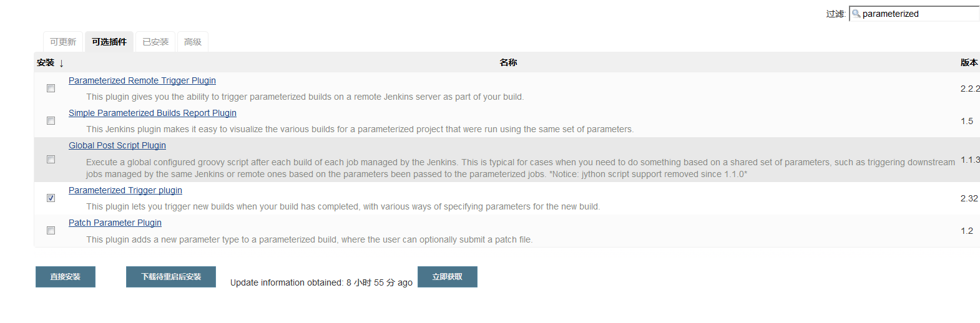Switch to the 已安装 tab
Viewport: 980px width, 323px height.
(x=155, y=42)
